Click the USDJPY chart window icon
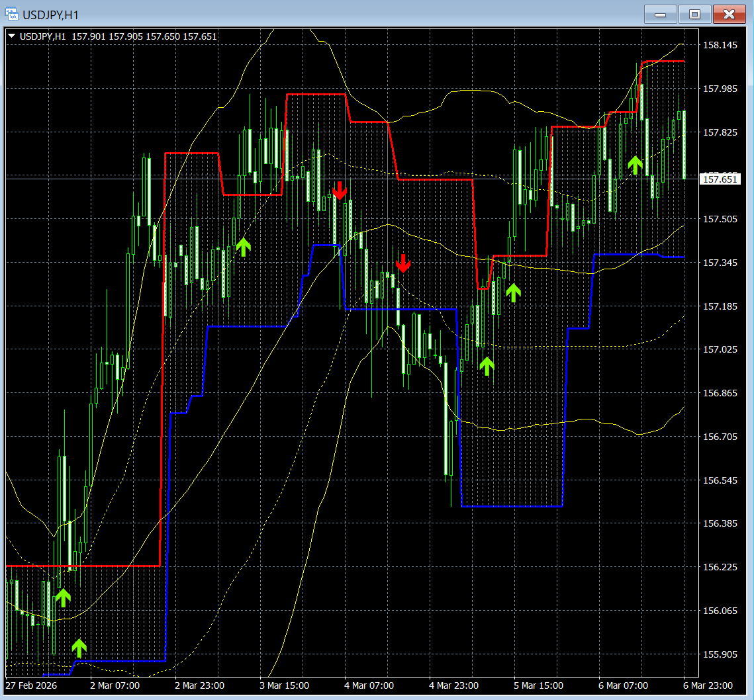Viewport: 754px width, 700px height. [x=11, y=15]
